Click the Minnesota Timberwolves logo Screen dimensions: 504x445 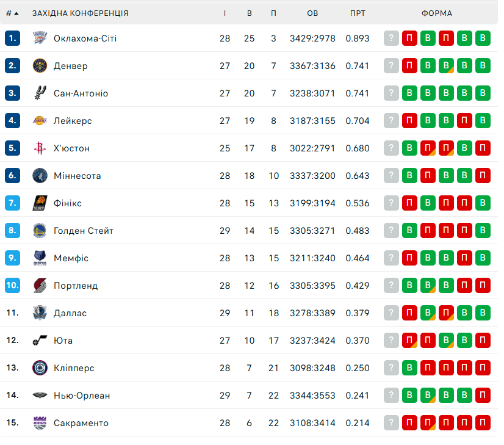pyautogui.click(x=40, y=176)
